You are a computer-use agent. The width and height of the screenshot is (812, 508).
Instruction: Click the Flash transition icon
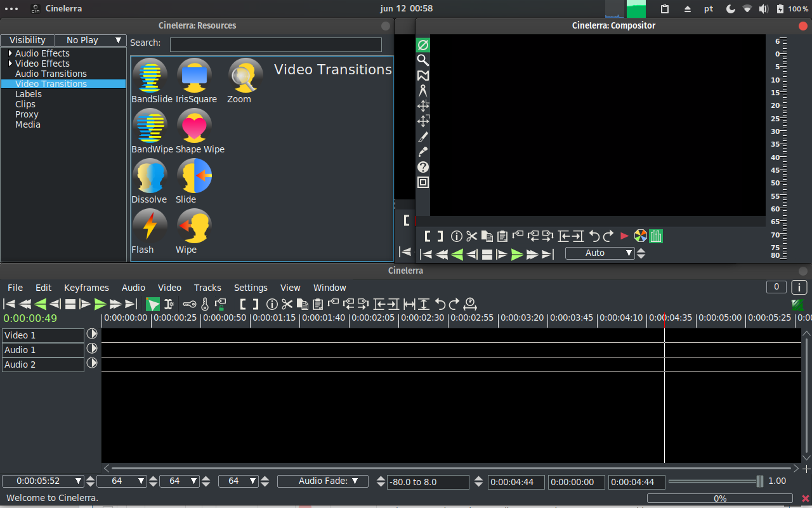(x=150, y=227)
